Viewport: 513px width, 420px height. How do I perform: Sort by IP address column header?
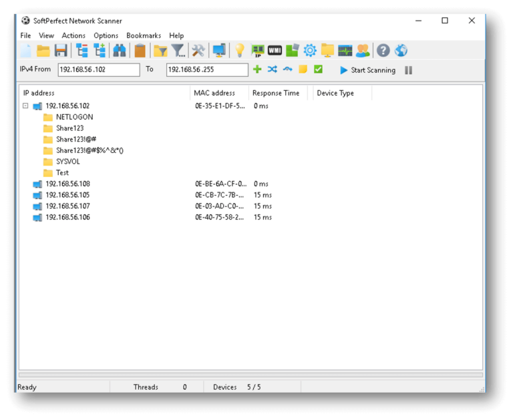pyautogui.click(x=105, y=93)
